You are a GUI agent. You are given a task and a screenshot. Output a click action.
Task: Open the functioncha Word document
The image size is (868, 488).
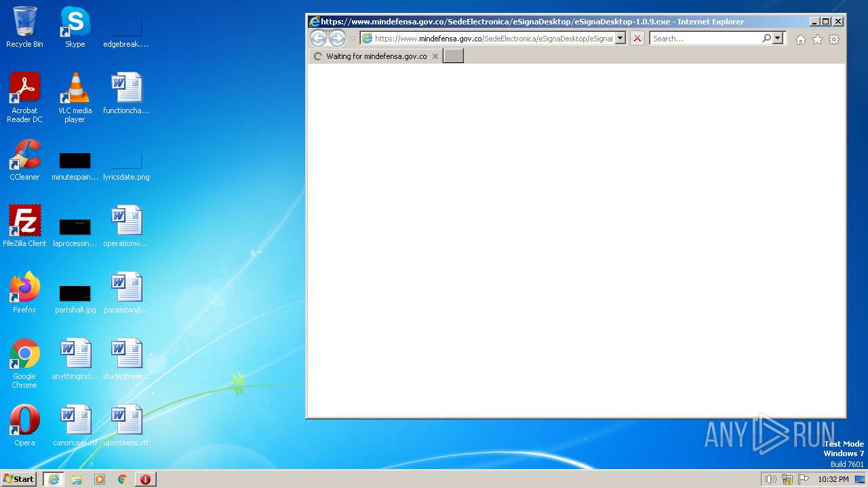pos(126,94)
